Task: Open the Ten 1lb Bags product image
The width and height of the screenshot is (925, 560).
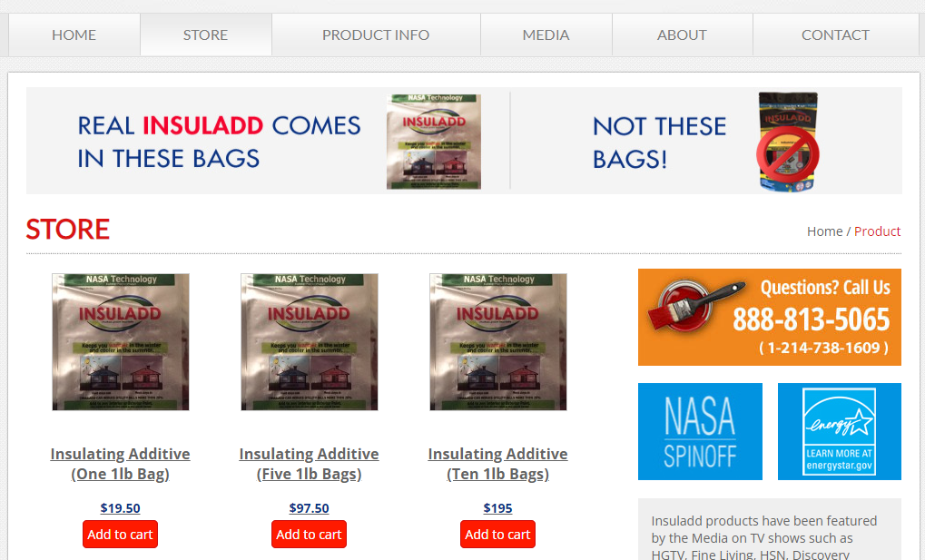Action: pos(497,341)
